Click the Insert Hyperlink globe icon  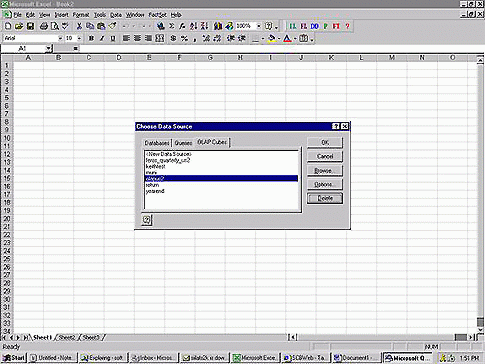pyautogui.click(x=161, y=26)
